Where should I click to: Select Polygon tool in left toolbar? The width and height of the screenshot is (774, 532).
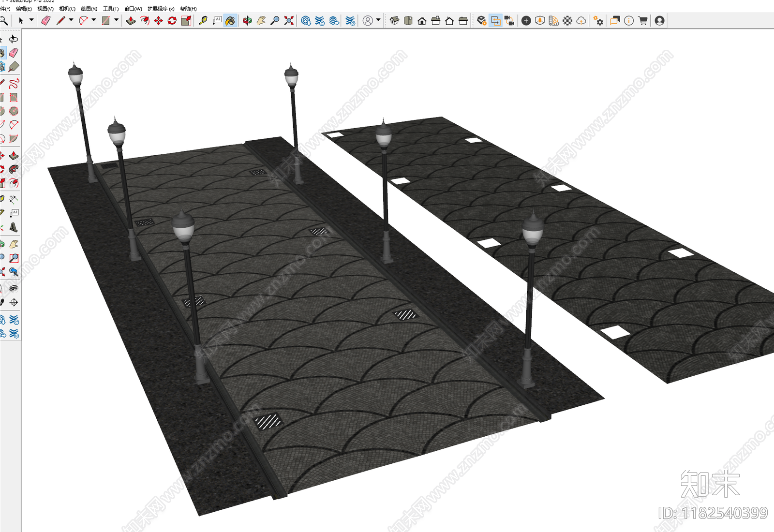click(x=14, y=111)
